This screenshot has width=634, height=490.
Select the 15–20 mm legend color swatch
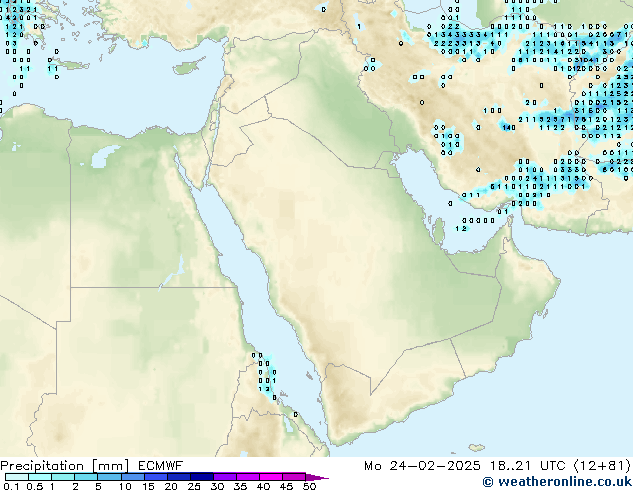(x=156, y=477)
